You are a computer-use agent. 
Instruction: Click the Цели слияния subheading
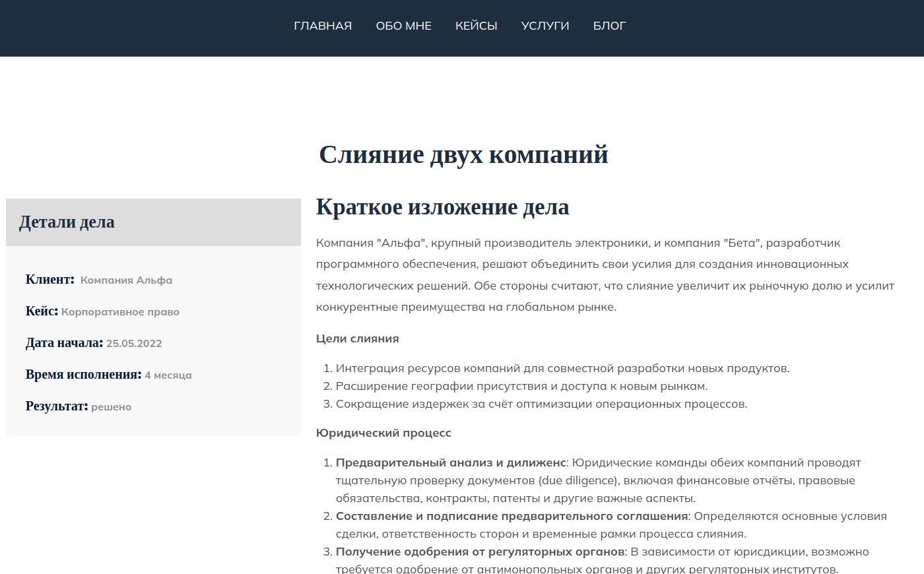358,338
